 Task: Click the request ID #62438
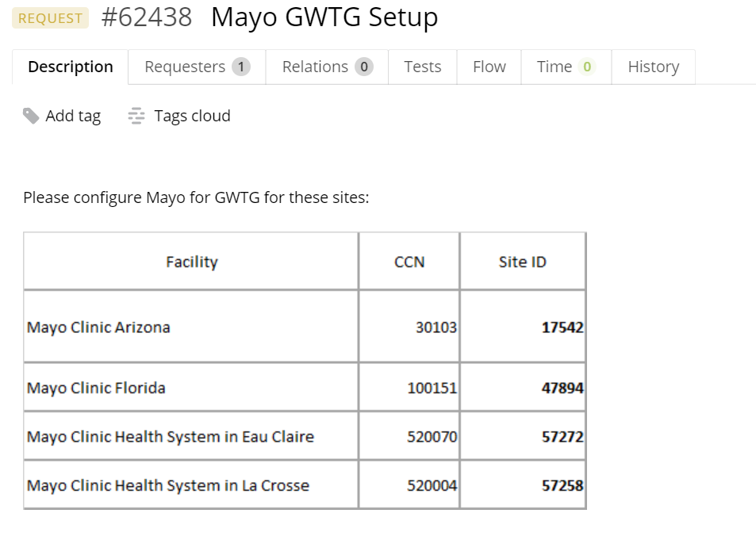pos(147,17)
